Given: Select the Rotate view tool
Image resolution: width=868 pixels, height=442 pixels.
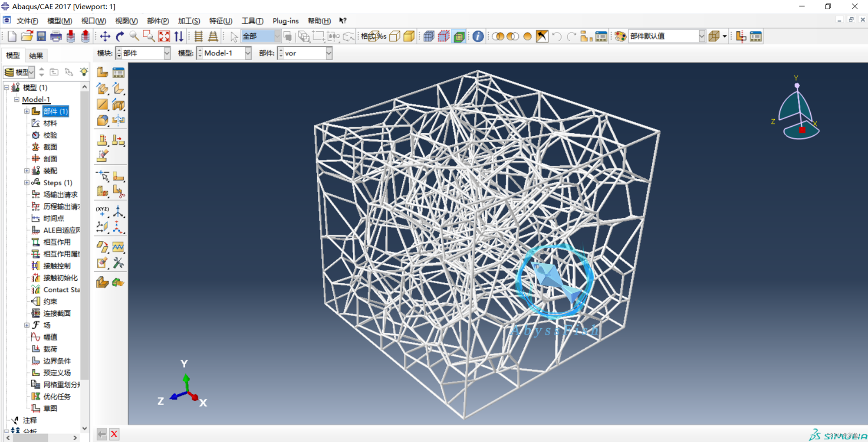Looking at the screenshot, I should tap(120, 36).
